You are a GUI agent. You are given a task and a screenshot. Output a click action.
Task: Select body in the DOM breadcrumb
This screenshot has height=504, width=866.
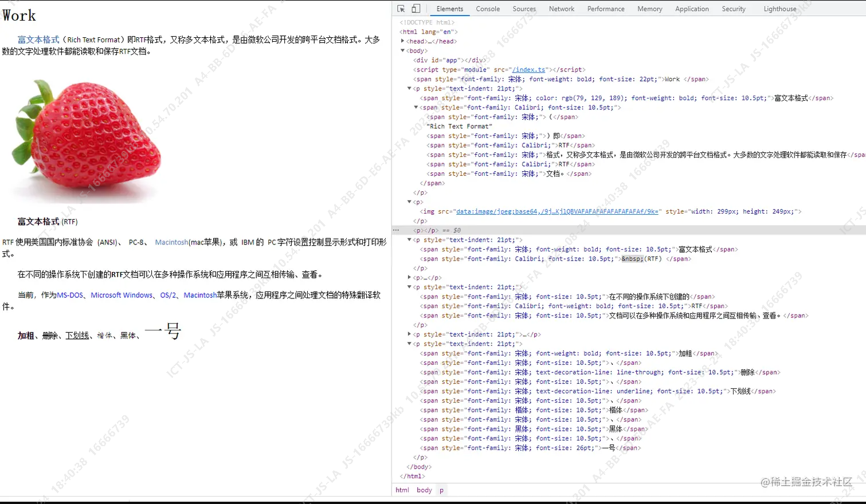(x=424, y=490)
